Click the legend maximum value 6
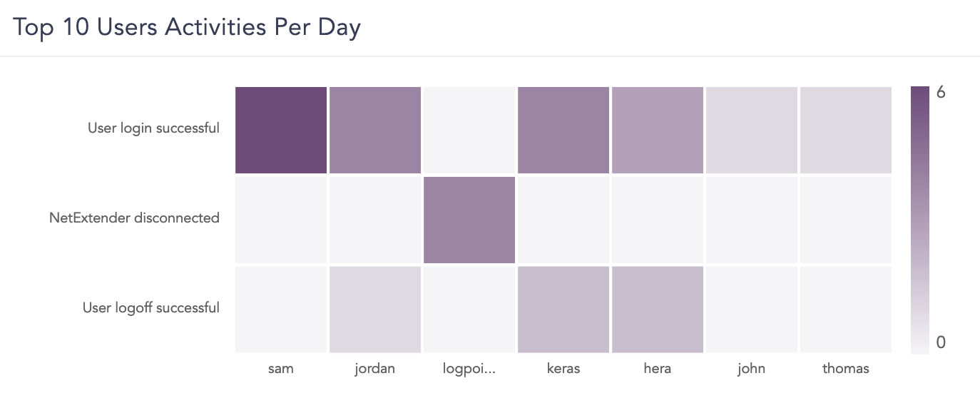The image size is (980, 408). 941,93
